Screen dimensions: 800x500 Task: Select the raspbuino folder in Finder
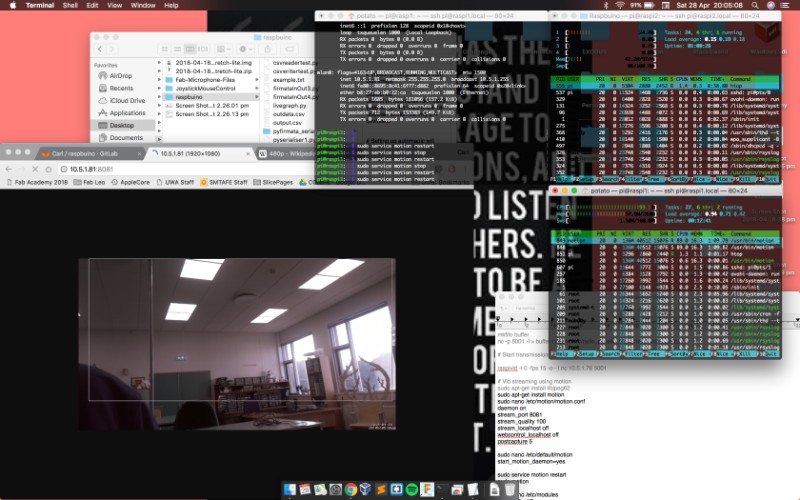(x=210, y=96)
